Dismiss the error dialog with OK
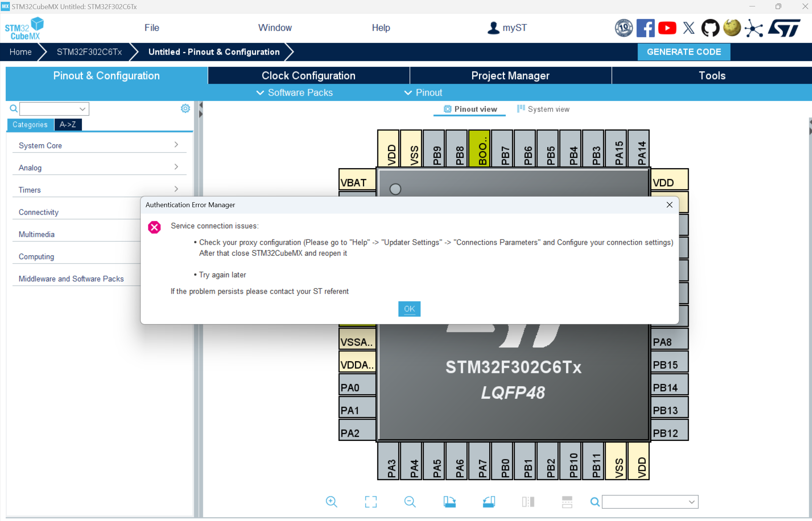 pos(409,309)
